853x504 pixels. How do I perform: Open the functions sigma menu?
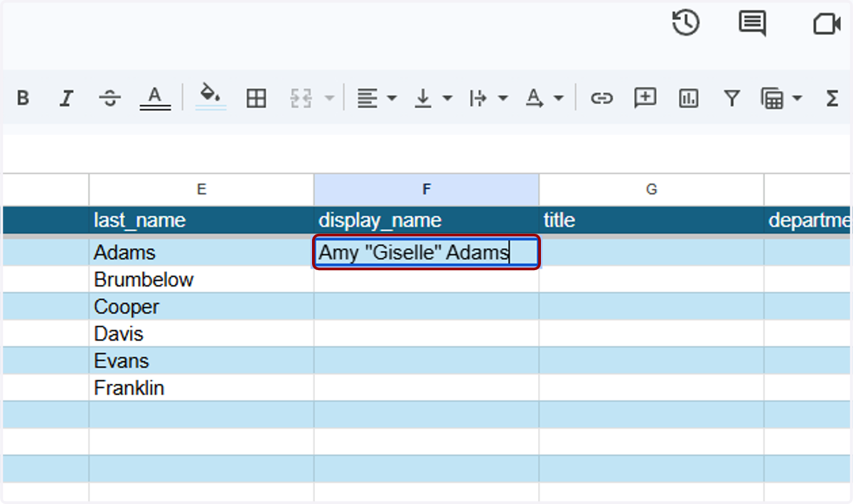(832, 98)
